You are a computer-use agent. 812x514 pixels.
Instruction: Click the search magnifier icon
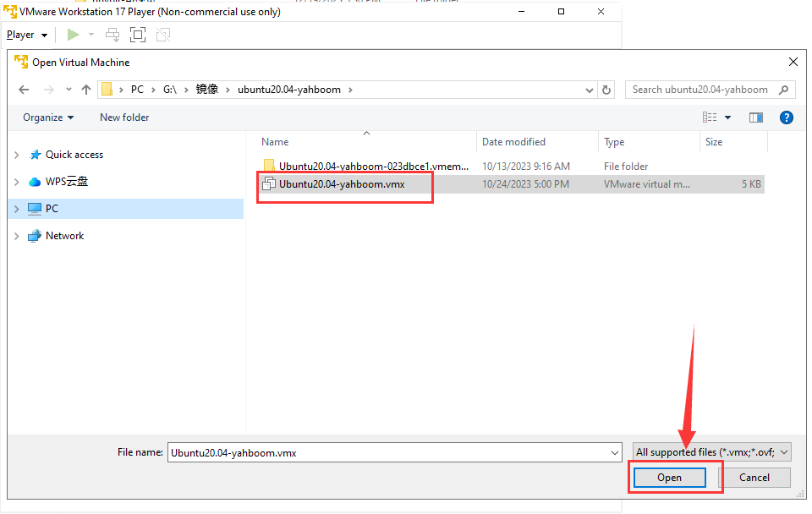point(784,90)
